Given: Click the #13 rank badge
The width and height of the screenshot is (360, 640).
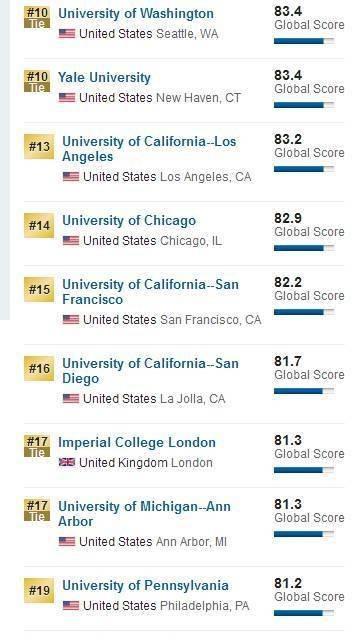Looking at the screenshot, I should pos(39,147).
